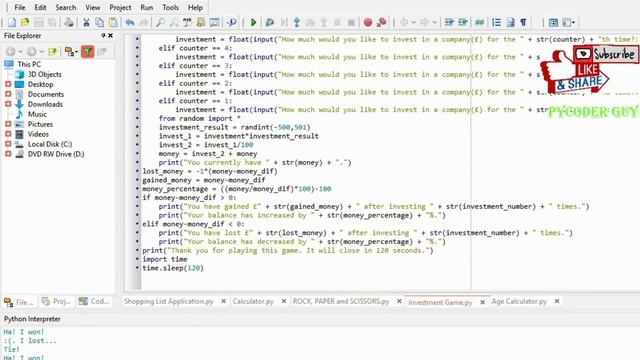Screen dimensions: 640x360
Task: Start debugging with the bug icon
Action: coord(269,22)
